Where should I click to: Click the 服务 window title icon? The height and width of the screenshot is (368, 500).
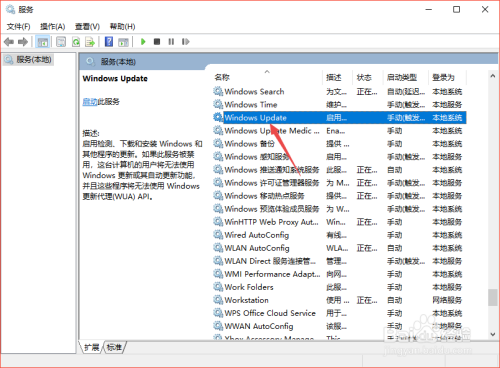click(10, 9)
